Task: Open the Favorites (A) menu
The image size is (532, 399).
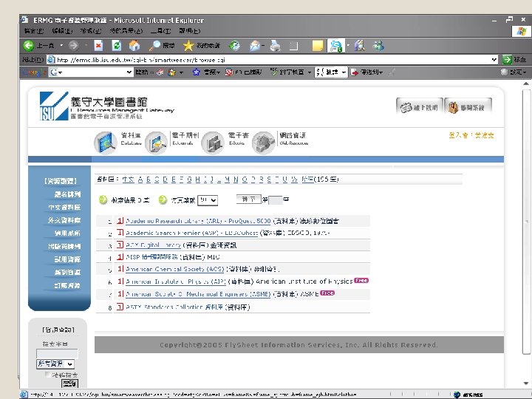Action: 126,31
